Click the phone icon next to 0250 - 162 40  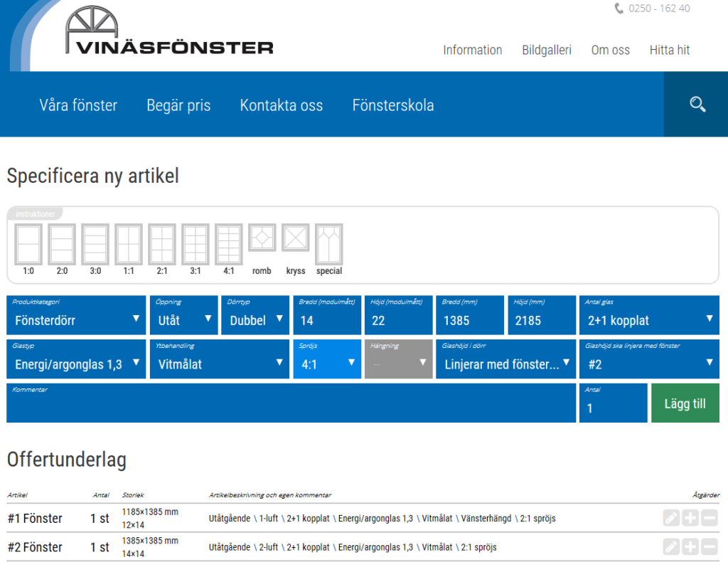(x=619, y=9)
